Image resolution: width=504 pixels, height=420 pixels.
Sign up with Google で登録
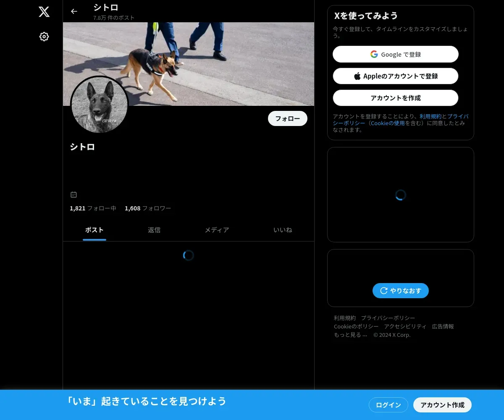[396, 54]
